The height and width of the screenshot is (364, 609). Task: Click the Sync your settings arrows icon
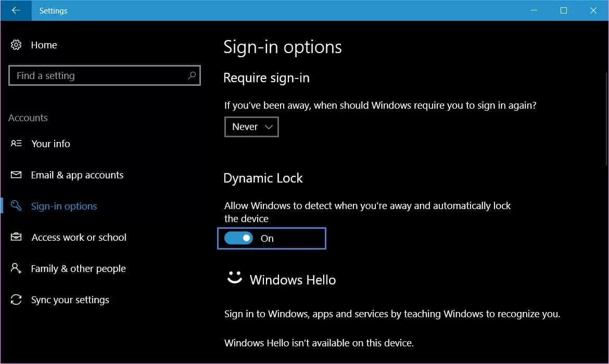click(x=16, y=300)
